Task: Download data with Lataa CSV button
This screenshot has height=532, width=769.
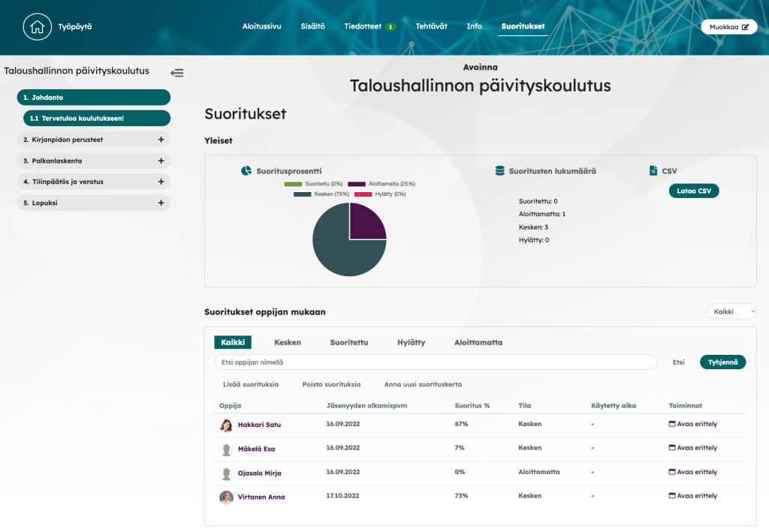Action: click(x=693, y=191)
